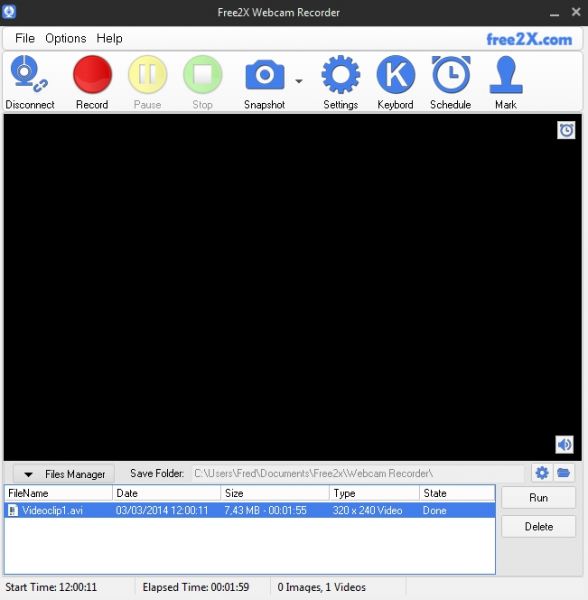
Task: Select the Videoclip1.avi file row
Action: click(x=250, y=510)
